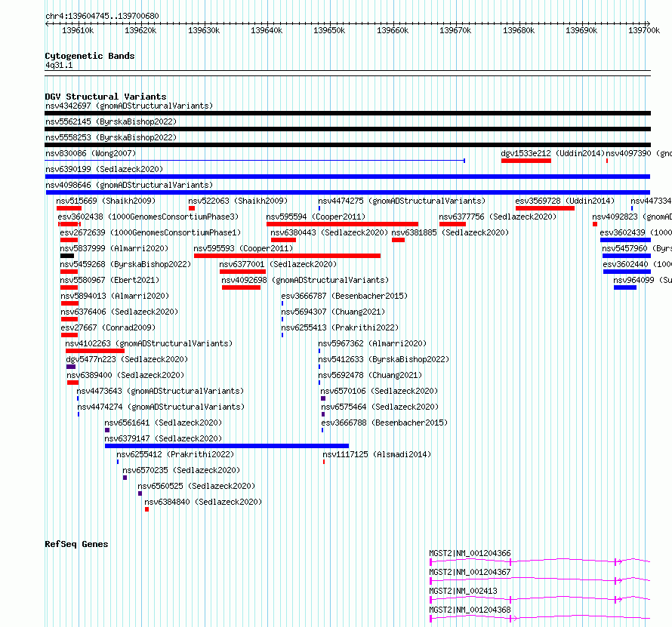Click nsv6255412 (Prakrithi2022) label
672x627 pixels.
click(176, 454)
